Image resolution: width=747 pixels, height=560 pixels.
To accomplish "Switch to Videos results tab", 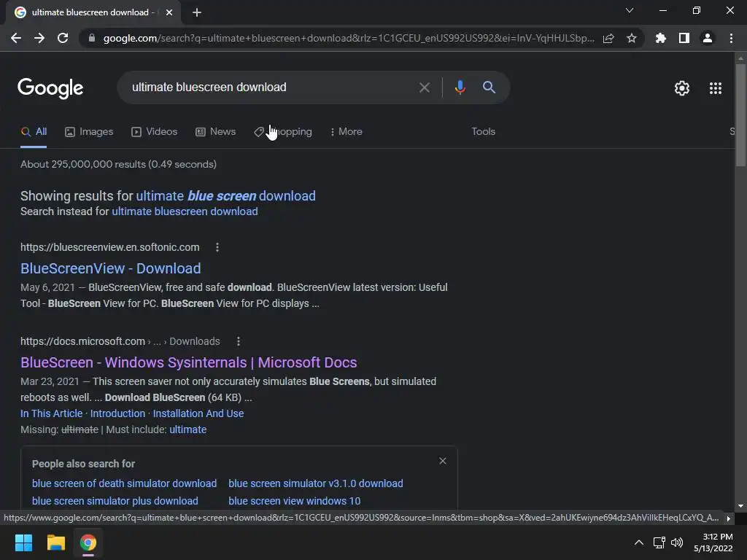I will click(155, 132).
